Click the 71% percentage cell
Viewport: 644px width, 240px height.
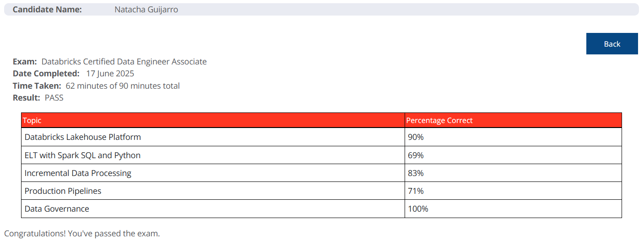click(513, 191)
